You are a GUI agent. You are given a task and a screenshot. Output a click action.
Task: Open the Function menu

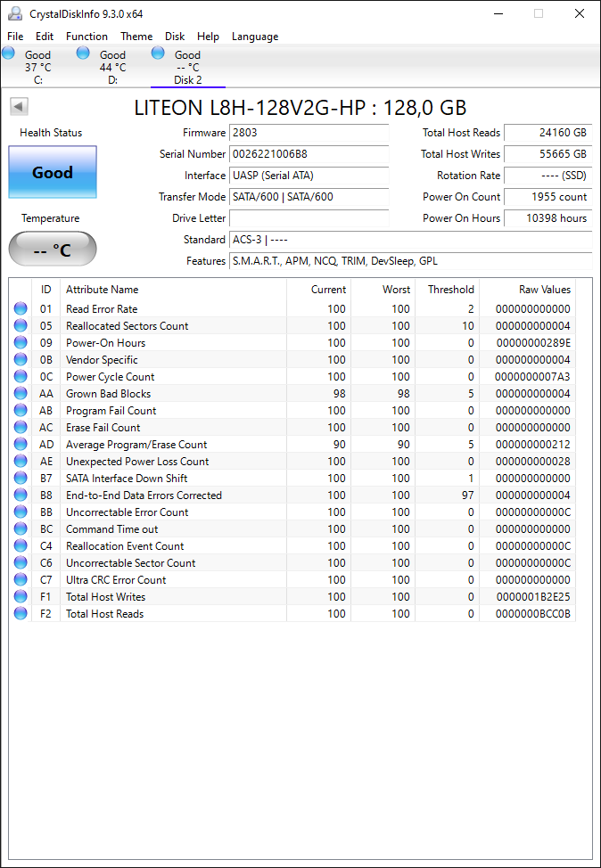click(x=87, y=37)
